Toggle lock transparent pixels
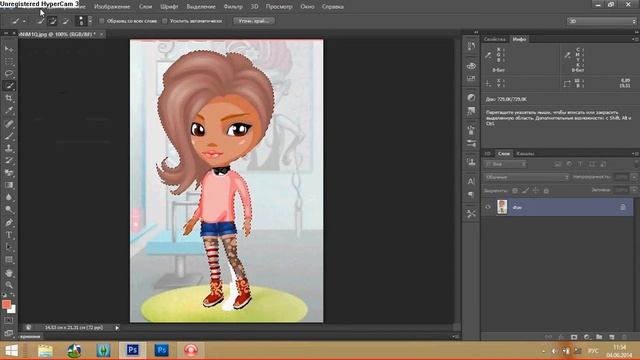This screenshot has width=640, height=360. click(x=515, y=190)
